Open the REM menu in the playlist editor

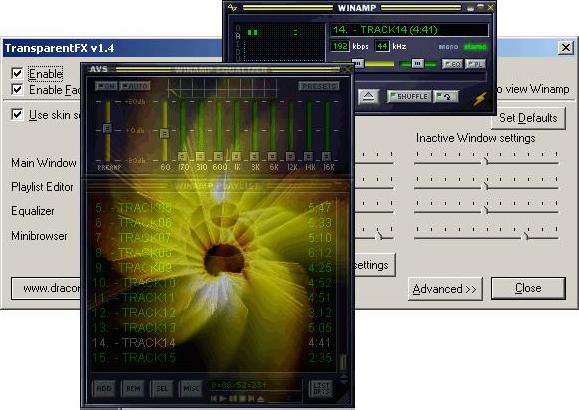[x=133, y=389]
